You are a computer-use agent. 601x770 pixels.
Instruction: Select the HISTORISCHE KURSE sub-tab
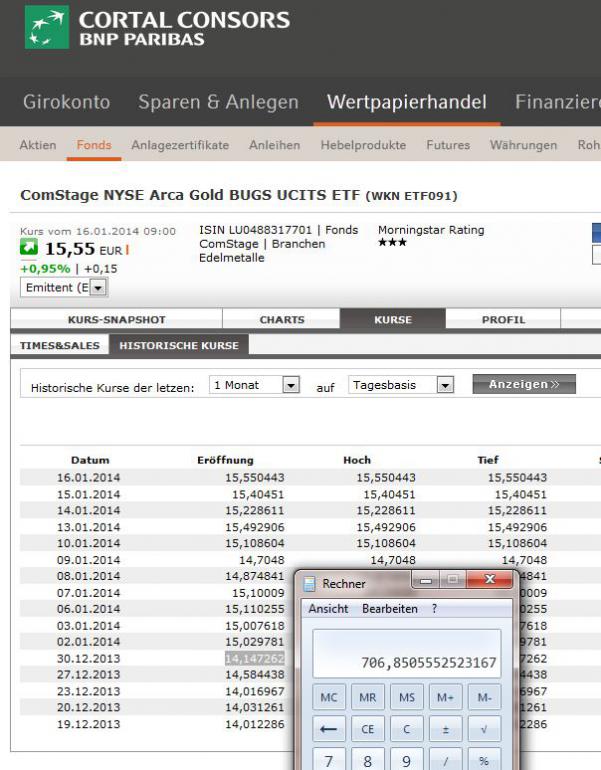pyautogui.click(x=179, y=345)
